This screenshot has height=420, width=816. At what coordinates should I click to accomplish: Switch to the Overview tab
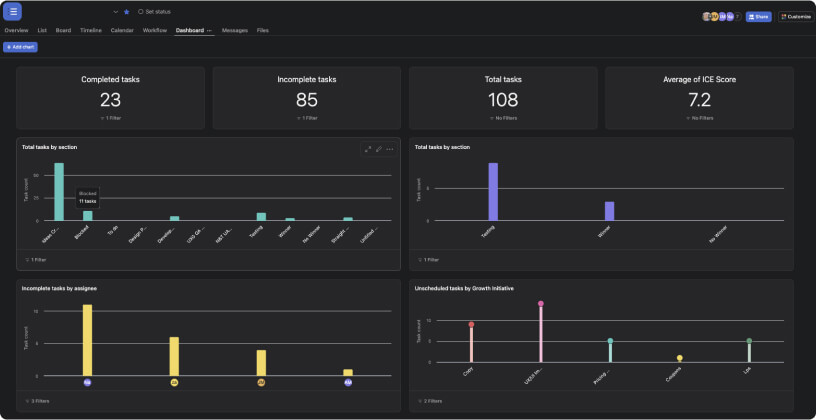[16, 31]
